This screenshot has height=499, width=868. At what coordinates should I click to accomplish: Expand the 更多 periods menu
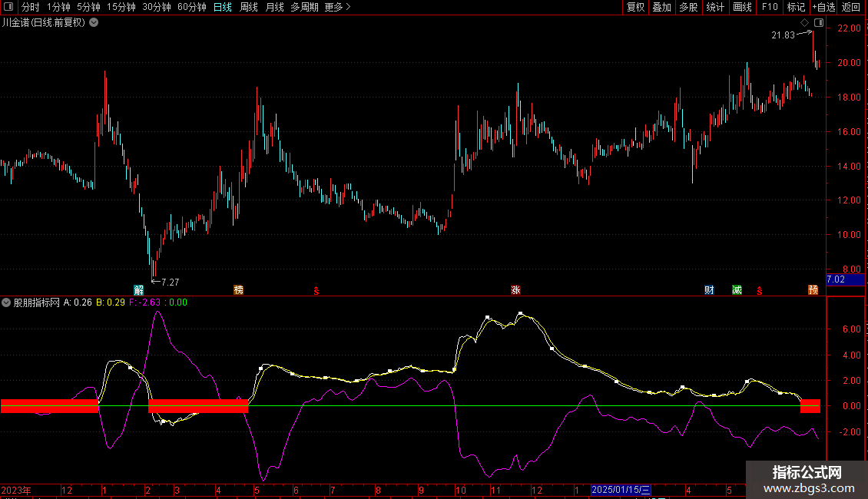click(x=337, y=7)
